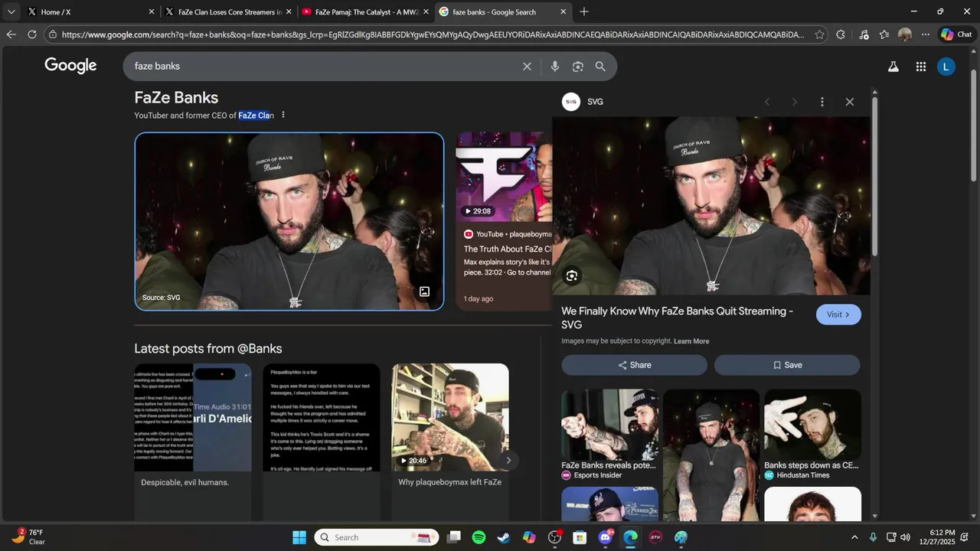
Task: Share the previewed image
Action: coord(634,365)
